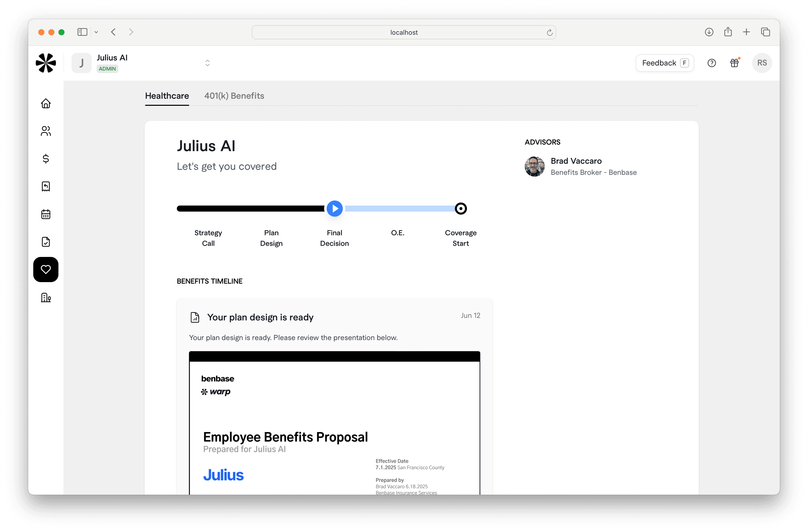808x532 pixels.
Task: Click the blue play marker on the benefits progress bar
Action: click(x=334, y=209)
